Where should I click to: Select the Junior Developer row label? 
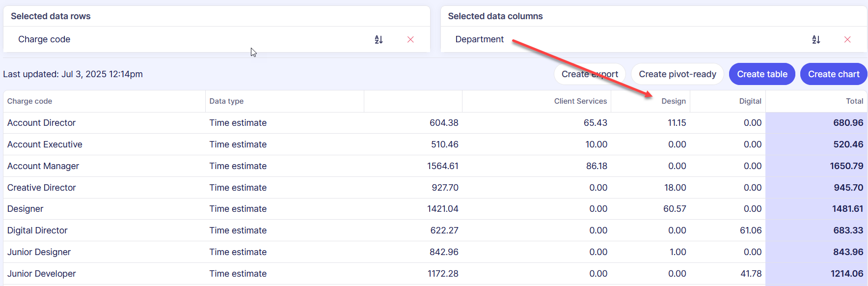click(42, 274)
